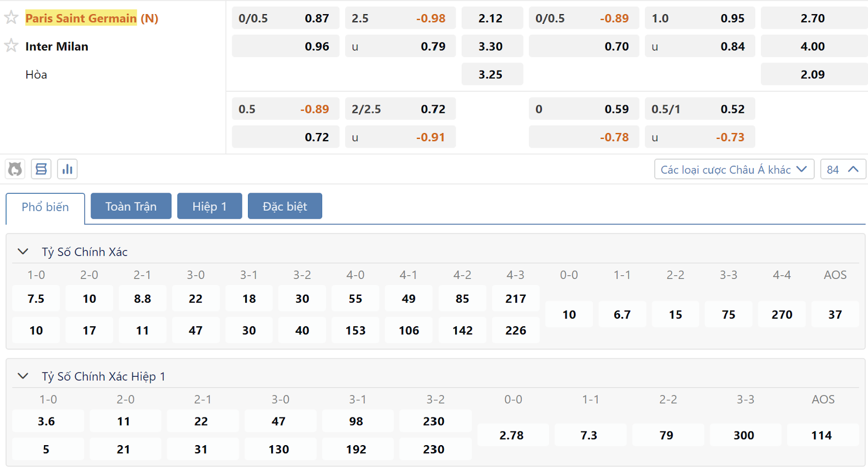Select handicap 0/0.5 odds 0.87
This screenshot has height=469, width=868.
pyautogui.click(x=285, y=18)
